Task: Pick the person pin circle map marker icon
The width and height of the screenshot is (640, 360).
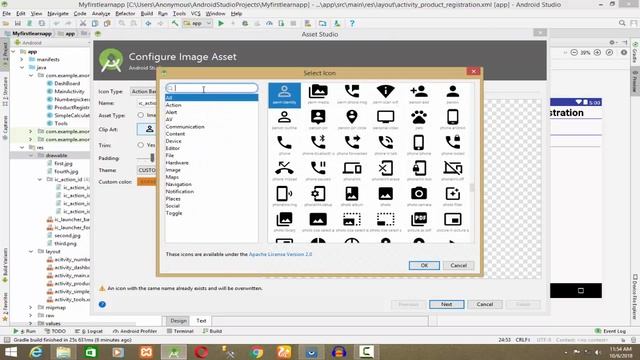Action: click(x=352, y=118)
